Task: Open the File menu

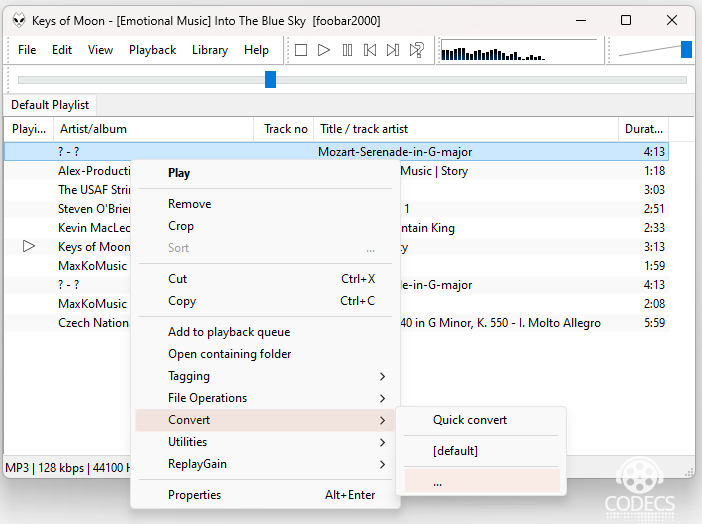Action: pyautogui.click(x=27, y=50)
